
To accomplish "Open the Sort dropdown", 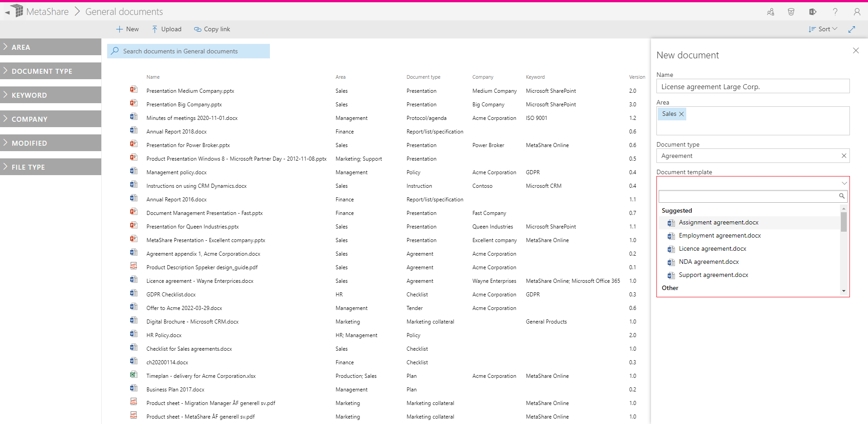I will tap(822, 29).
